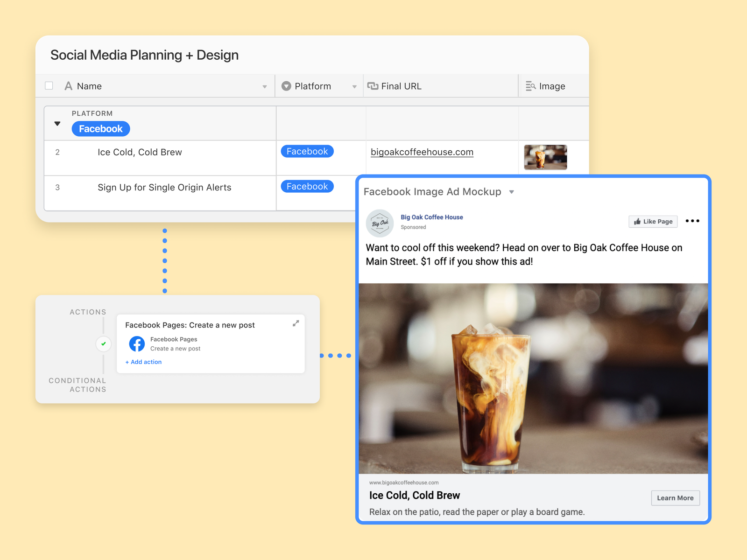
Task: Click the Platform single-select field icon
Action: [286, 86]
